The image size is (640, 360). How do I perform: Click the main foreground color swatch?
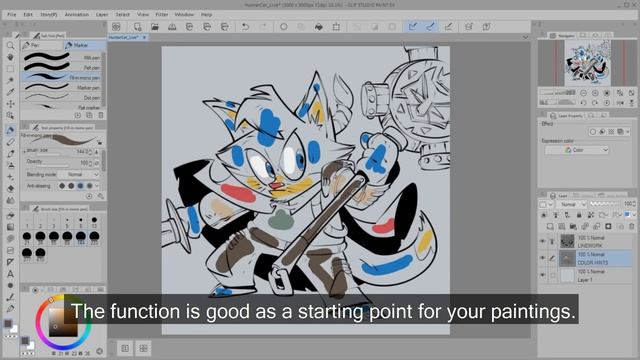pyautogui.click(x=7, y=324)
